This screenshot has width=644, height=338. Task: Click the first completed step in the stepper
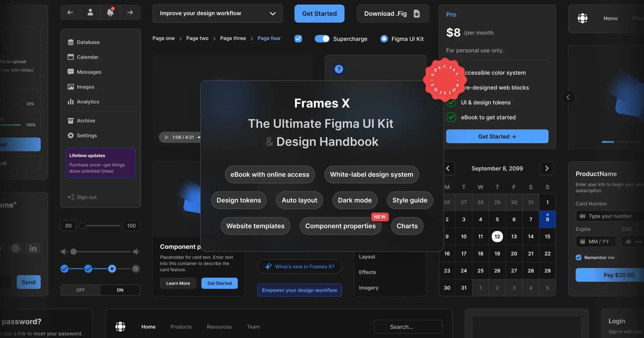click(64, 268)
